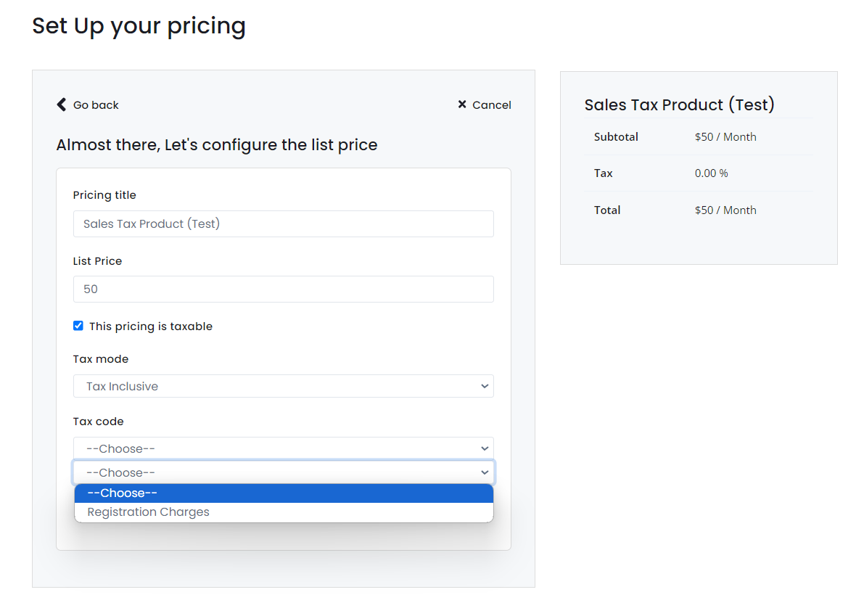Select the highlighted --Choose-- option

(284, 493)
